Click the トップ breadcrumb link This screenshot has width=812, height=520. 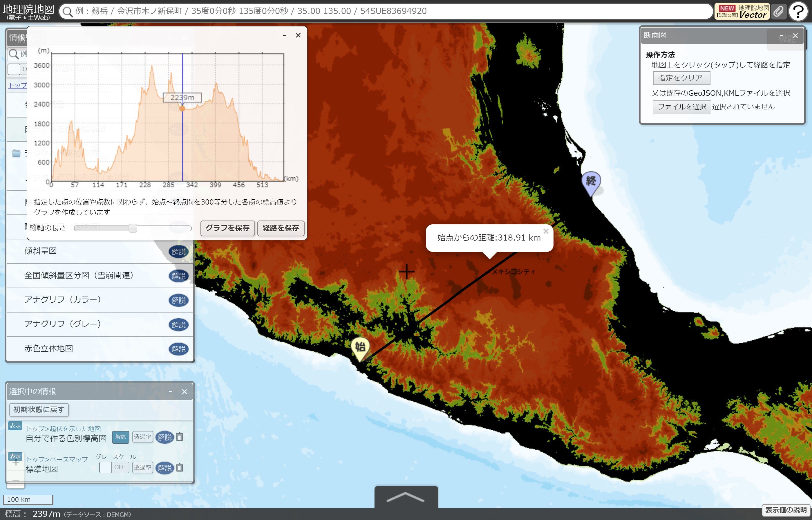[17, 85]
